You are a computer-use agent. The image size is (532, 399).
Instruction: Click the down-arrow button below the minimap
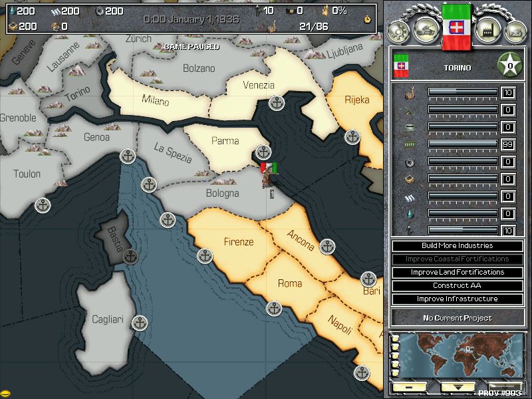click(x=458, y=387)
